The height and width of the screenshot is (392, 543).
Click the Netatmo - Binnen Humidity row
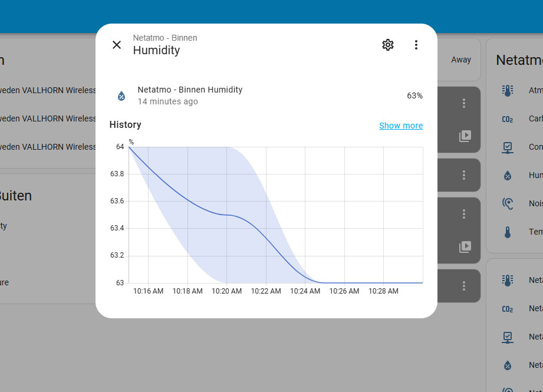point(266,95)
